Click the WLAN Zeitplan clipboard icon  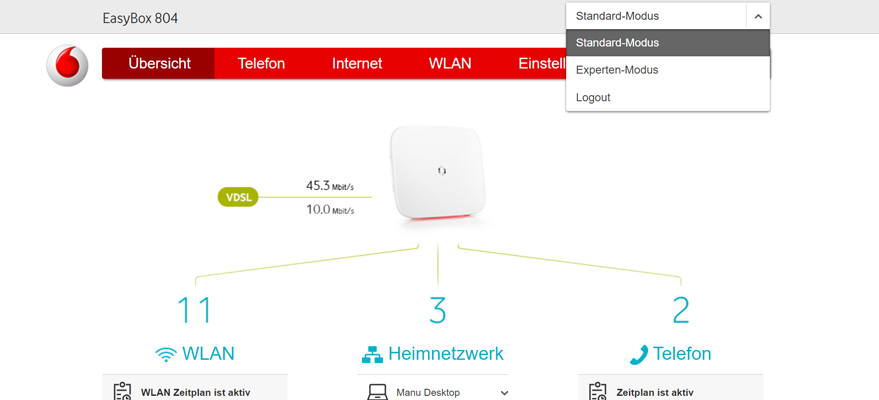coord(122,392)
